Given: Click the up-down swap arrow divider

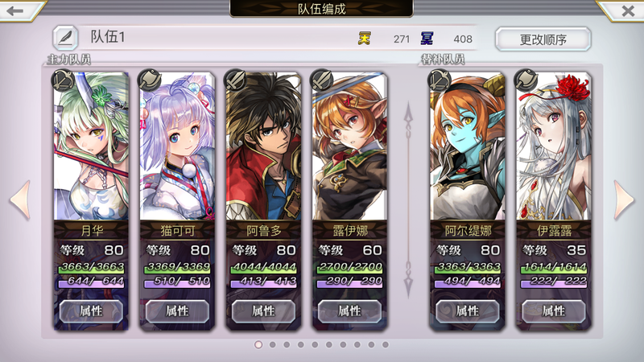Looking at the screenshot, I should click(x=408, y=200).
